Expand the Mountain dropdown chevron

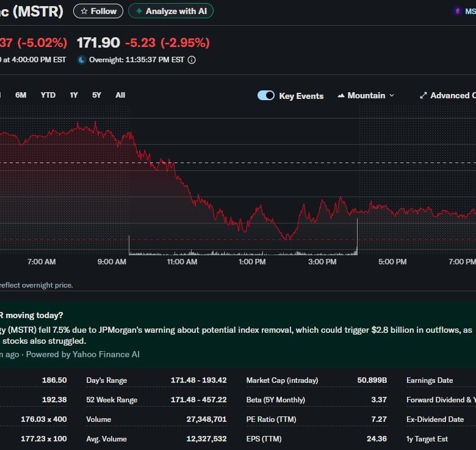pyautogui.click(x=392, y=95)
